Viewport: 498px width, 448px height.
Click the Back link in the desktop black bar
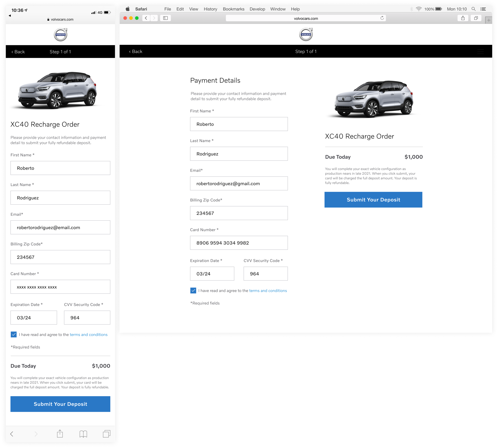[136, 51]
